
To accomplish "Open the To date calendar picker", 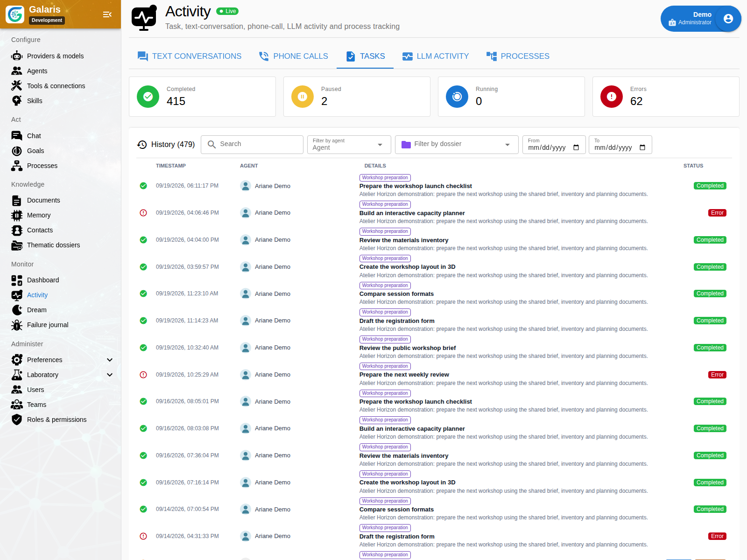I will (642, 147).
